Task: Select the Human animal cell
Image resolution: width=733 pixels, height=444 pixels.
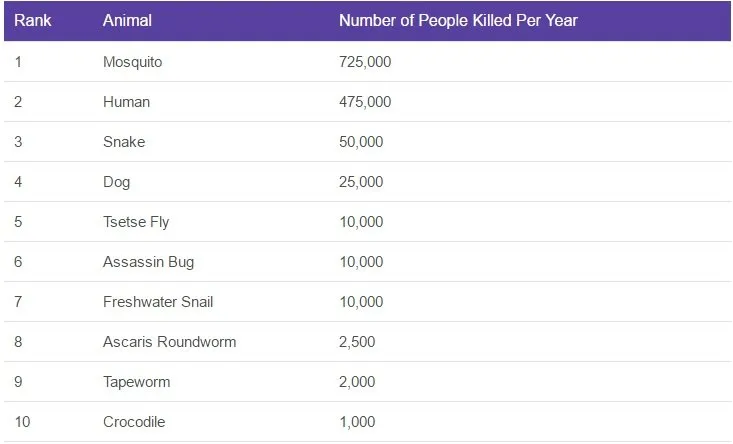Action: point(126,102)
